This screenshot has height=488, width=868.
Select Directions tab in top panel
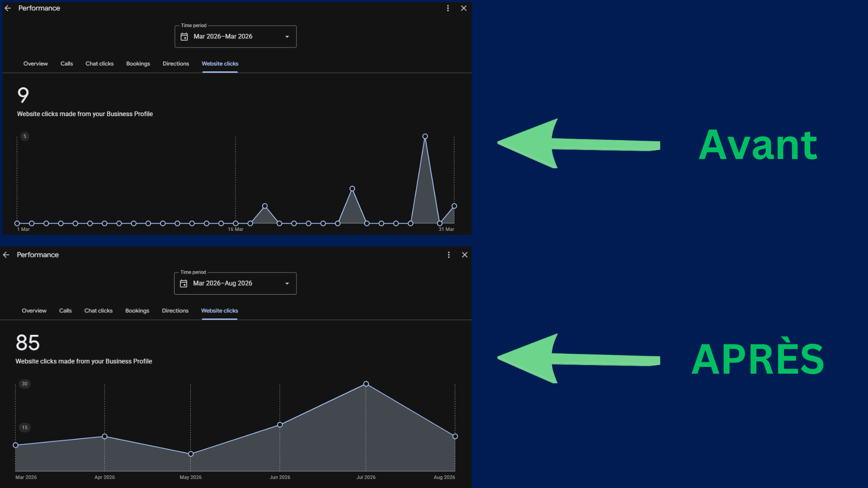(x=176, y=64)
